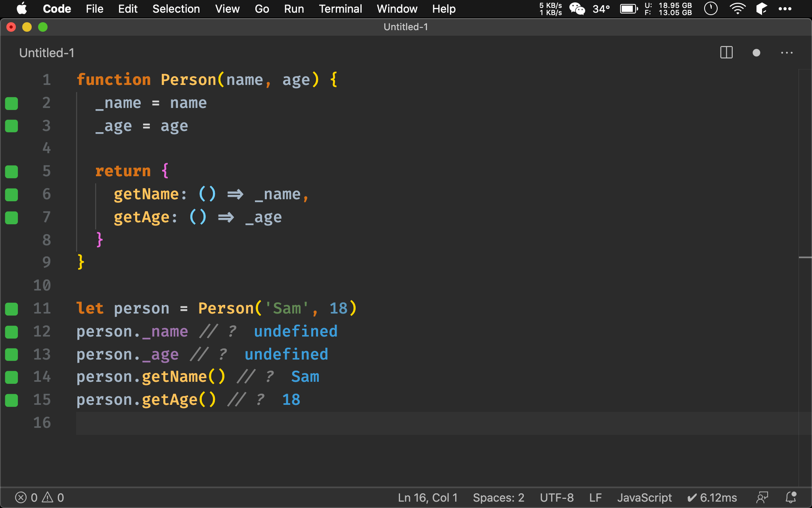The width and height of the screenshot is (812, 508).
Task: Open the Spaces: 2 indentation selector
Action: 498,497
